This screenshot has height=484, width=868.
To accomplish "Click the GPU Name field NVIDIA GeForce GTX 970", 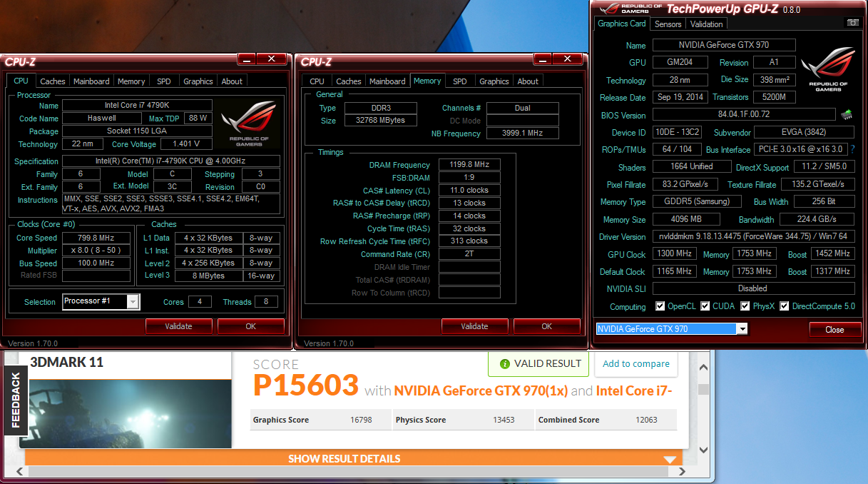I will click(x=723, y=45).
